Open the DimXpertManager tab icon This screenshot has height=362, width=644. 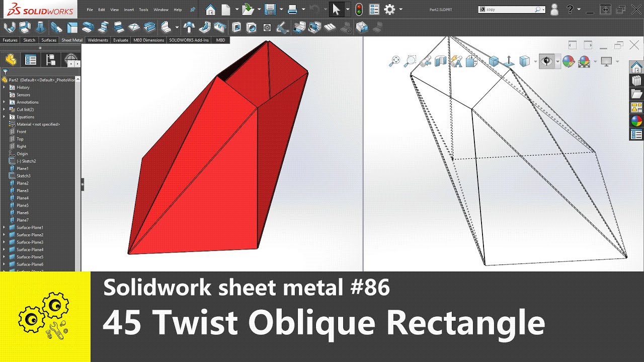coord(71,60)
